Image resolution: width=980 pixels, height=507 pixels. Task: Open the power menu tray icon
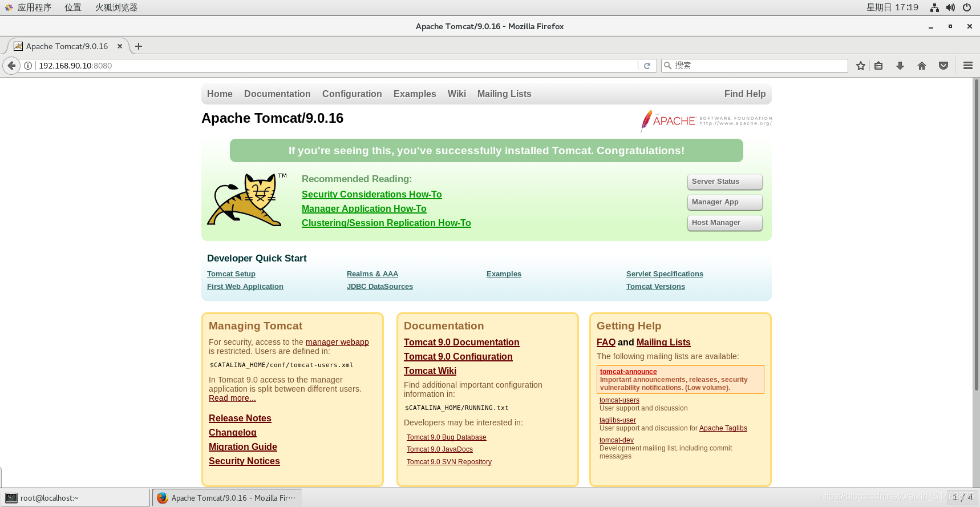point(967,7)
